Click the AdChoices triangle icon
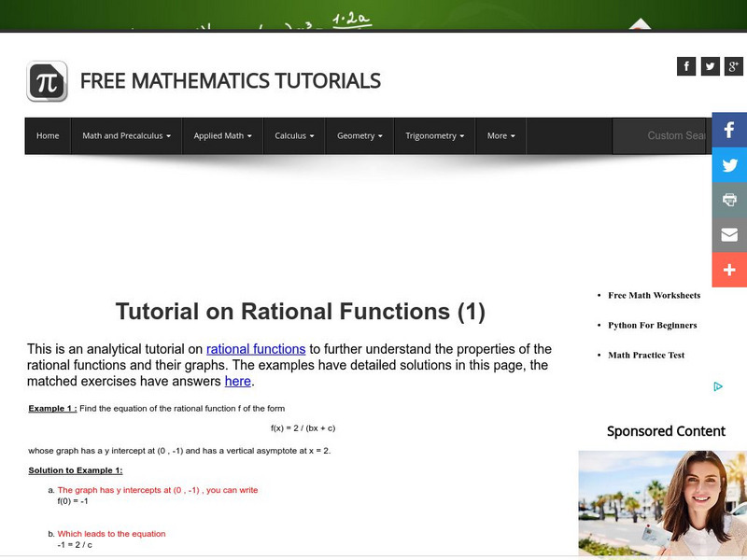This screenshot has height=560, width=747. 717,386
